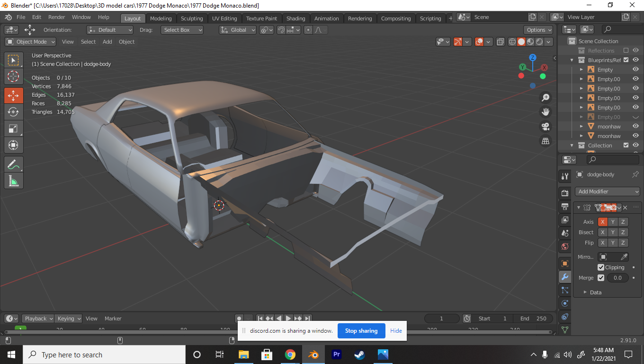Open the File menu
The height and width of the screenshot is (364, 644).
coord(21,17)
